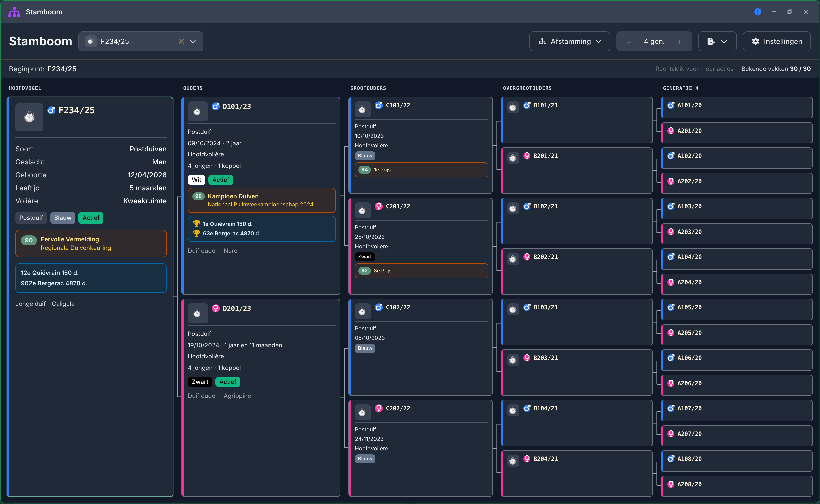The image size is (820, 504).
Task: Click the Stamboom app logo icon
Action: coord(15,12)
